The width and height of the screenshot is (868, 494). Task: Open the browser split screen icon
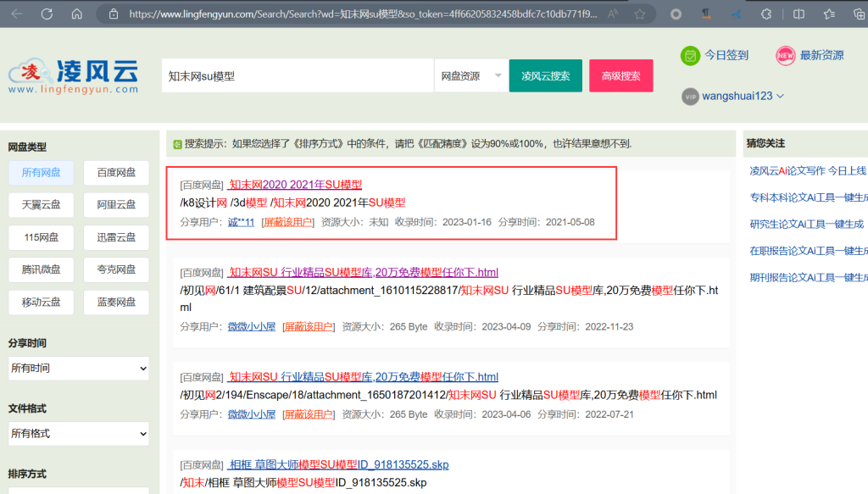(x=798, y=14)
